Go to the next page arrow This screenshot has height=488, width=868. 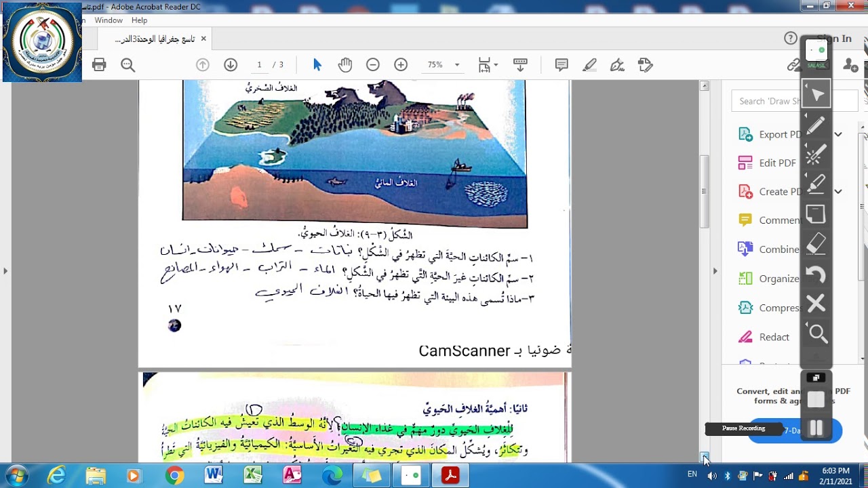tap(231, 65)
